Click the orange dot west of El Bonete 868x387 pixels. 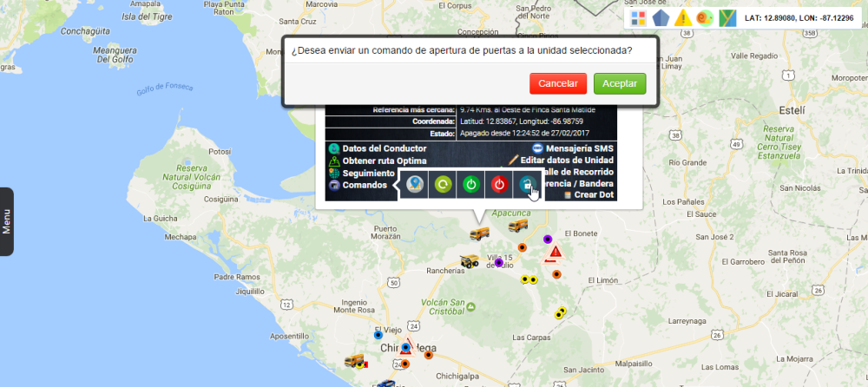pyautogui.click(x=522, y=247)
